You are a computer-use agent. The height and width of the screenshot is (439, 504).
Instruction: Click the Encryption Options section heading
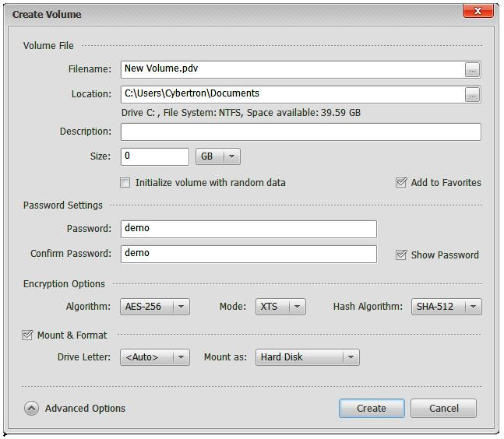coord(65,284)
